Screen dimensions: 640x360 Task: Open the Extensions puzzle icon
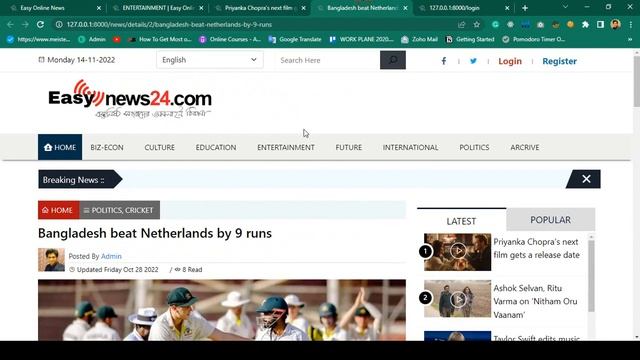(x=585, y=24)
